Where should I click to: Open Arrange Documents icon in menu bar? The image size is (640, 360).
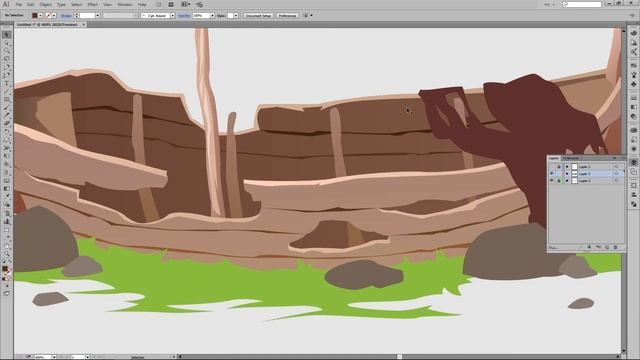(186, 4)
